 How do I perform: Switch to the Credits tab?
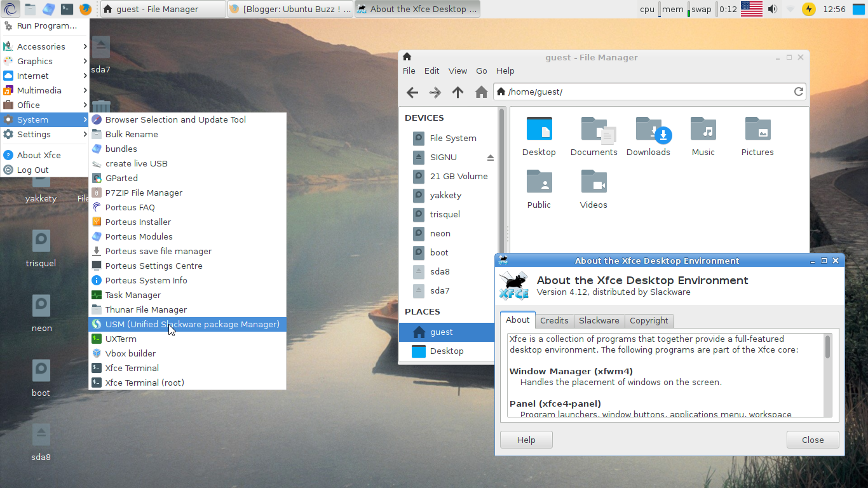(554, 320)
